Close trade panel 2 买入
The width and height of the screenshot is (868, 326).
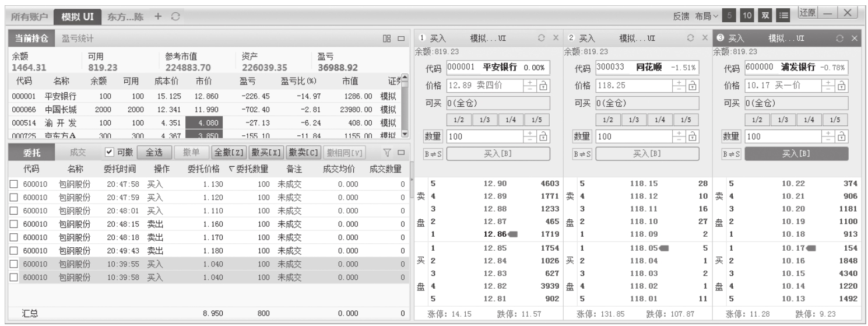pyautogui.click(x=704, y=38)
